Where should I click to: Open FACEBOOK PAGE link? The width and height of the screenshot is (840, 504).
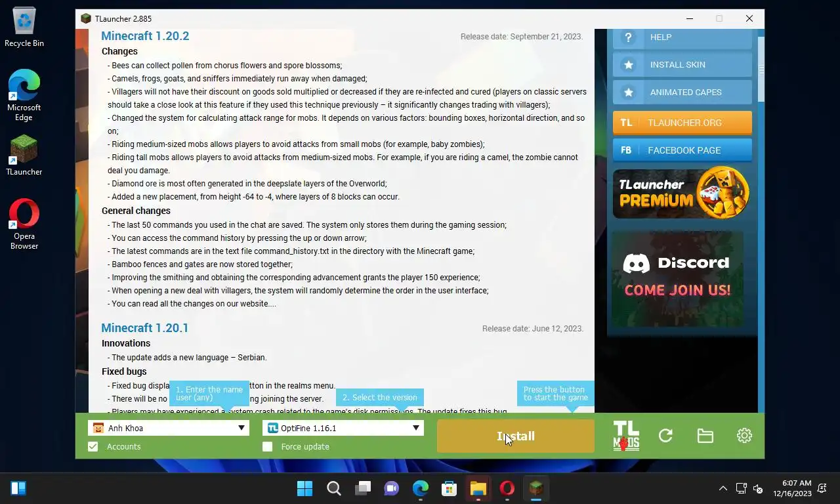coord(682,150)
